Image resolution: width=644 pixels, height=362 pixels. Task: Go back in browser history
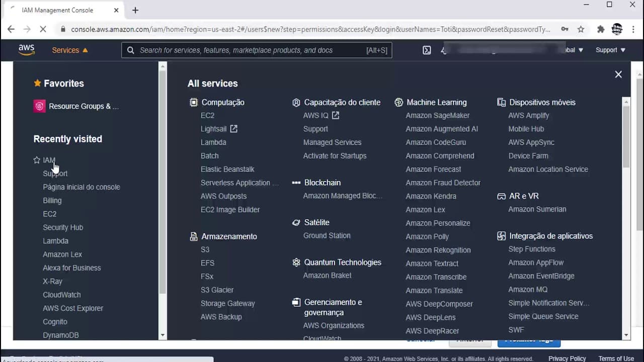pos(11,29)
